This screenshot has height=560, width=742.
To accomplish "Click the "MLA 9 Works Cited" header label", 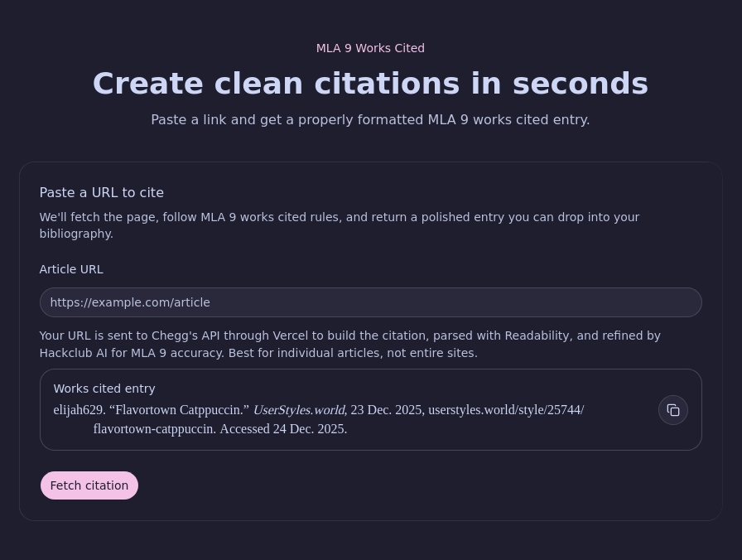I will (370, 48).
